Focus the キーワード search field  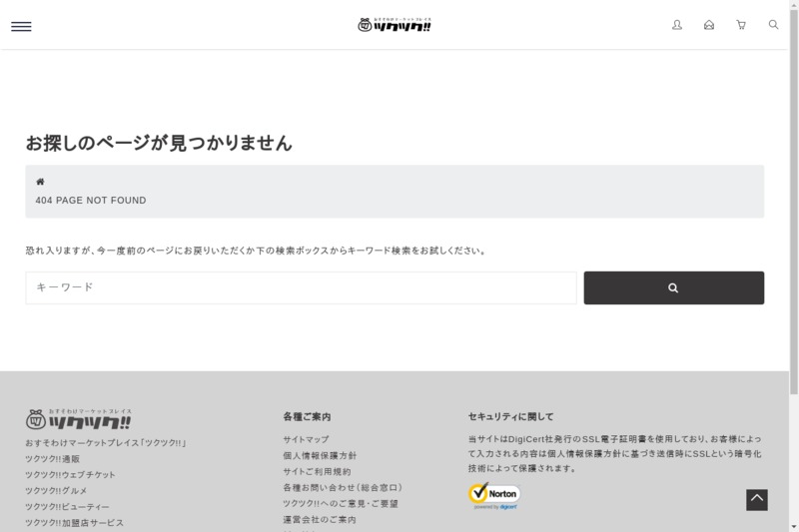tap(301, 287)
